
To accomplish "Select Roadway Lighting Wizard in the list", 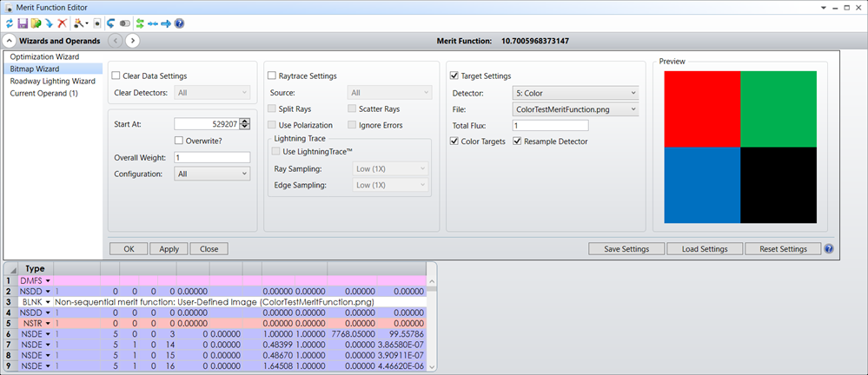I will [52, 81].
